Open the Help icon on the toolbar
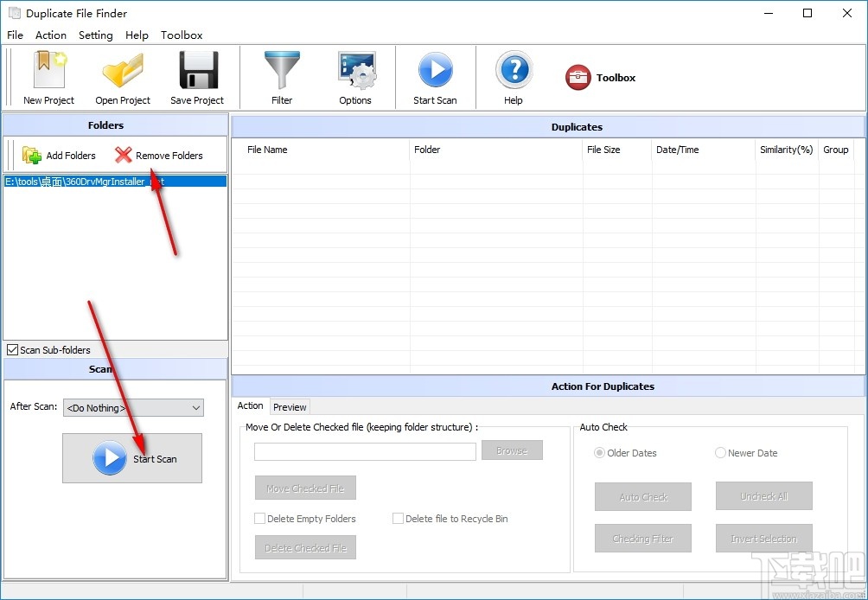The image size is (868, 600). coord(513,77)
